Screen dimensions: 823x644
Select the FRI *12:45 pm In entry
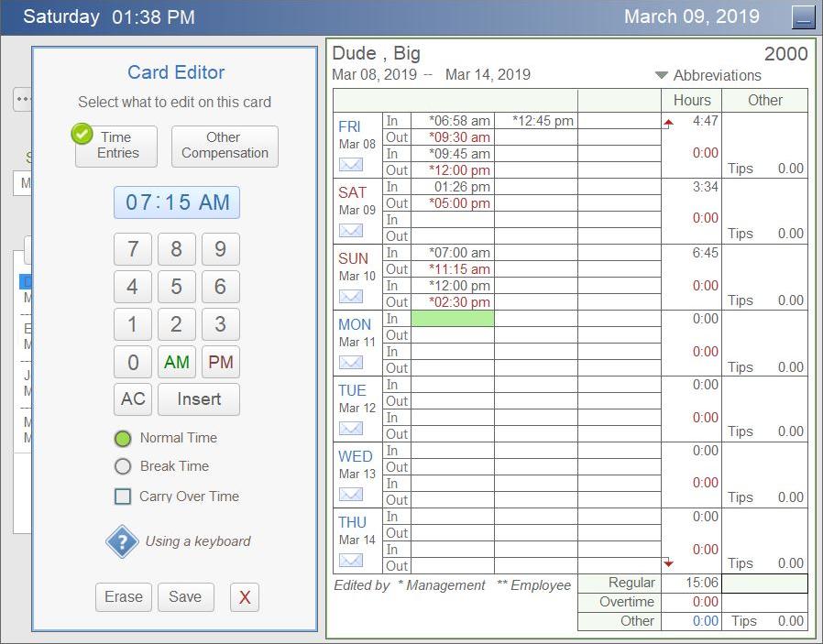536,121
